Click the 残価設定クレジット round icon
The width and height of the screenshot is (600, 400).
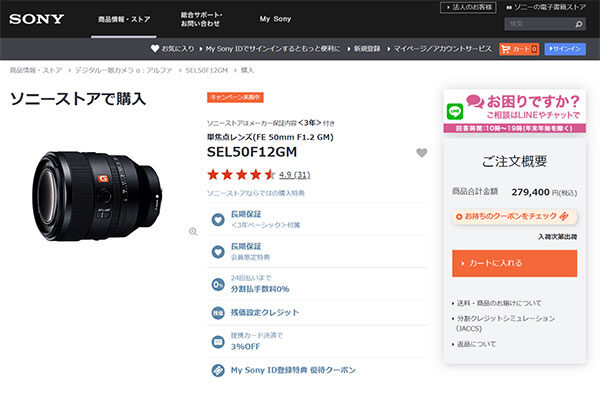(x=218, y=313)
